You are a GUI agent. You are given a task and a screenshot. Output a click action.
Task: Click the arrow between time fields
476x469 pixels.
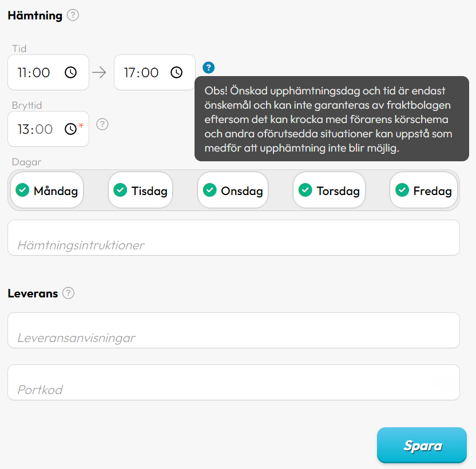99,73
